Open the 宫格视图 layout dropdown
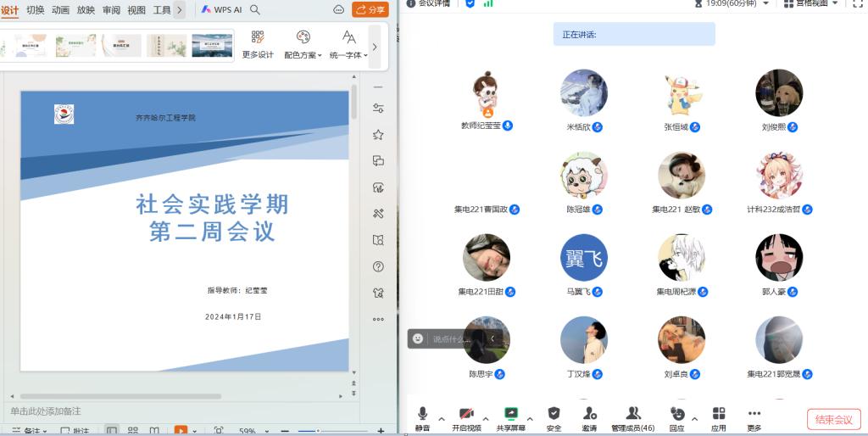This screenshot has height=436, width=868. coord(811,3)
